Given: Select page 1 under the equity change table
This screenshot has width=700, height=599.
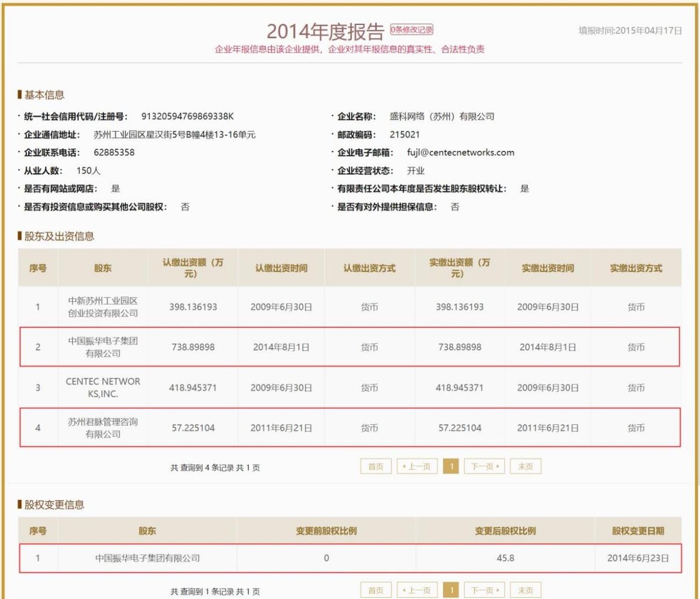Looking at the screenshot, I should point(451,590).
